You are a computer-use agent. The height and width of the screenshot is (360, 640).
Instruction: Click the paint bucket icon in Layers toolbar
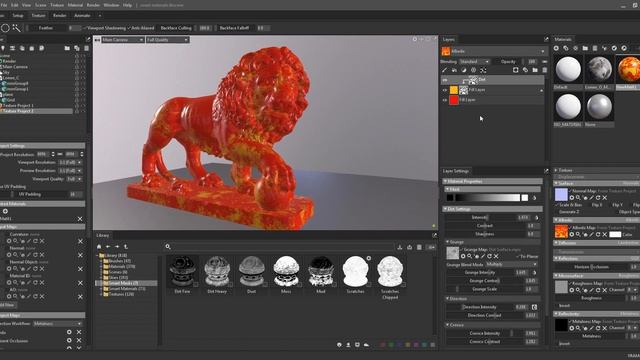(454, 70)
